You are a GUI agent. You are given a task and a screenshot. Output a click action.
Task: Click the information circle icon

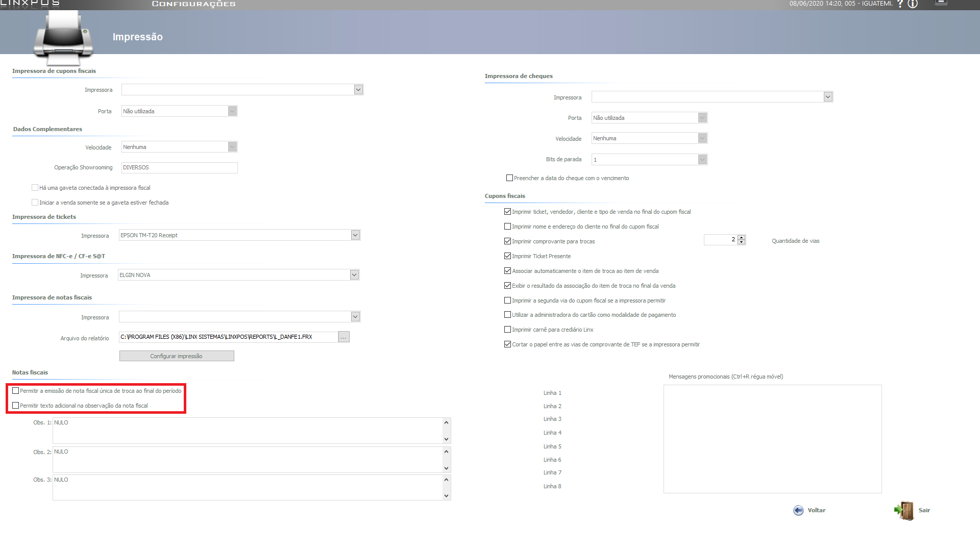pyautogui.click(x=913, y=4)
